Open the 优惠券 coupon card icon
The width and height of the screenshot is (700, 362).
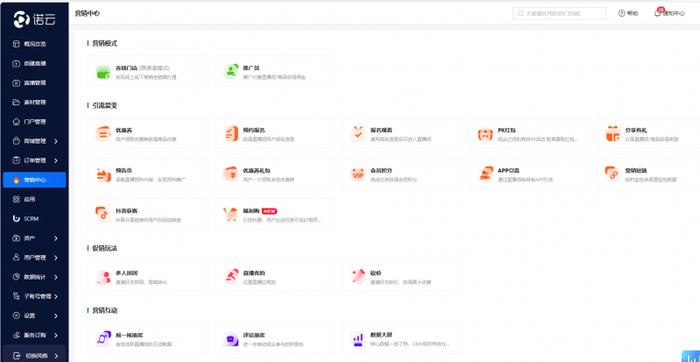pos(103,133)
